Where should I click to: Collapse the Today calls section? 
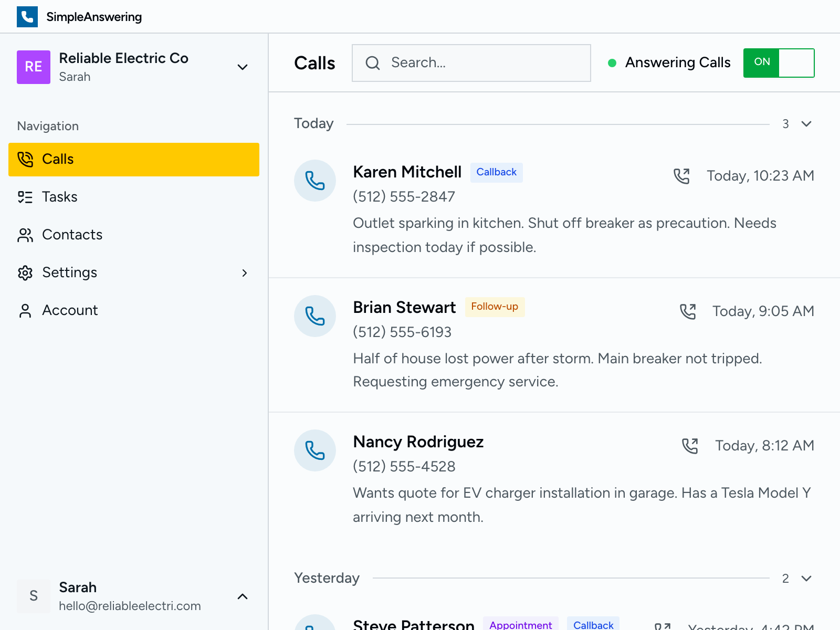click(805, 124)
